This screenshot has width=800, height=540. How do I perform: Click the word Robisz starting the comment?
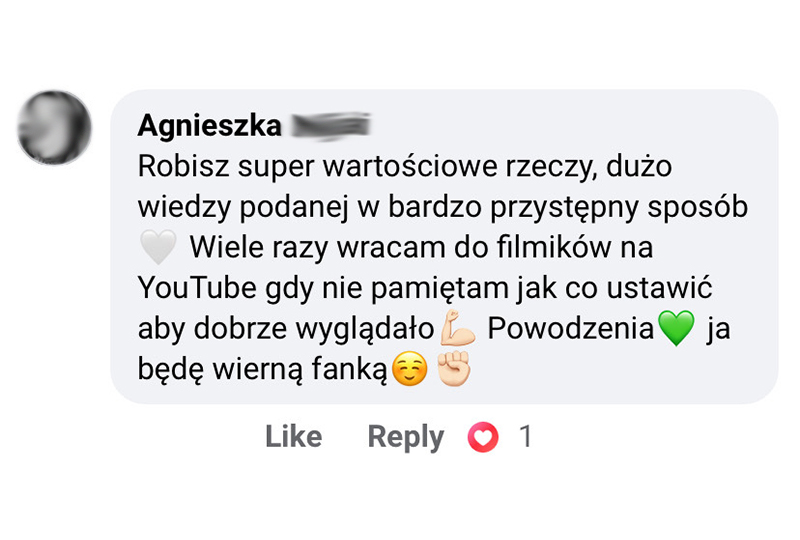pos(183,166)
